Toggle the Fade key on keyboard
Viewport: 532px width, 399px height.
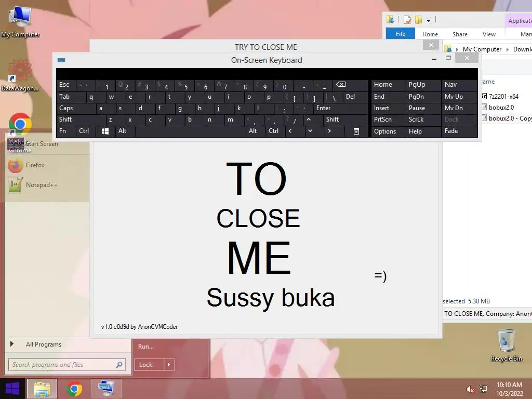coord(459,131)
